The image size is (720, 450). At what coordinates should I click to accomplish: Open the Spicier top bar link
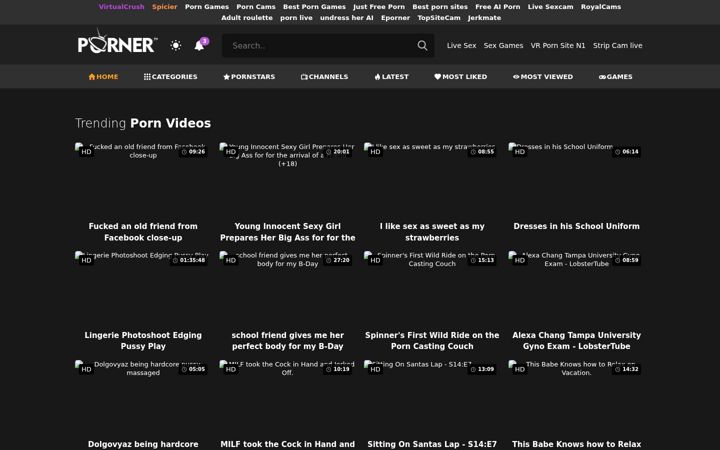click(x=165, y=7)
